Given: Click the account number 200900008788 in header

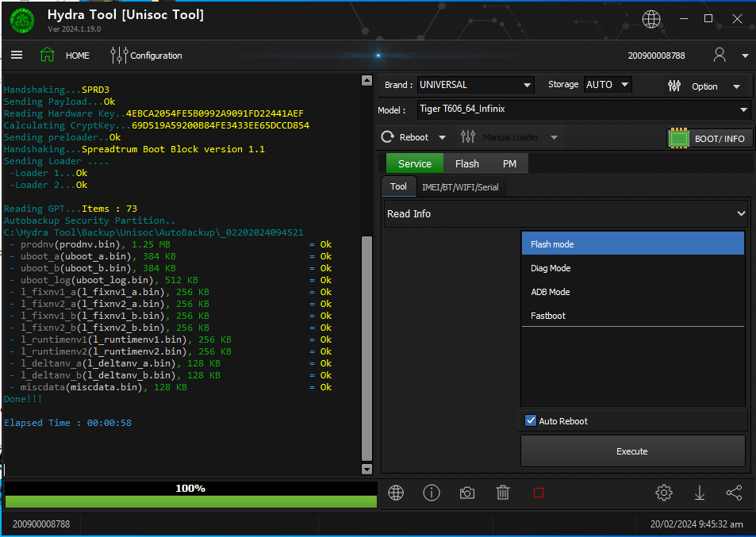Looking at the screenshot, I should point(656,56).
